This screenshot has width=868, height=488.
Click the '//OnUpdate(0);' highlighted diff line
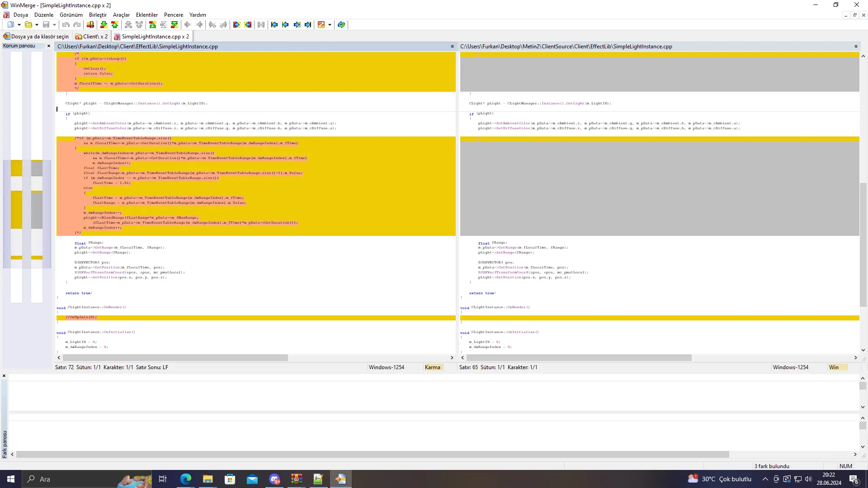point(256,317)
